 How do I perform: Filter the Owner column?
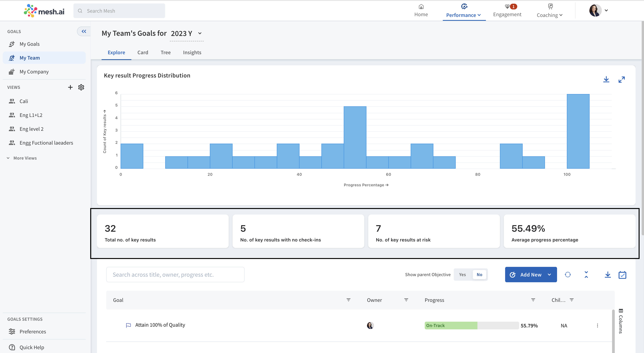tap(406, 300)
